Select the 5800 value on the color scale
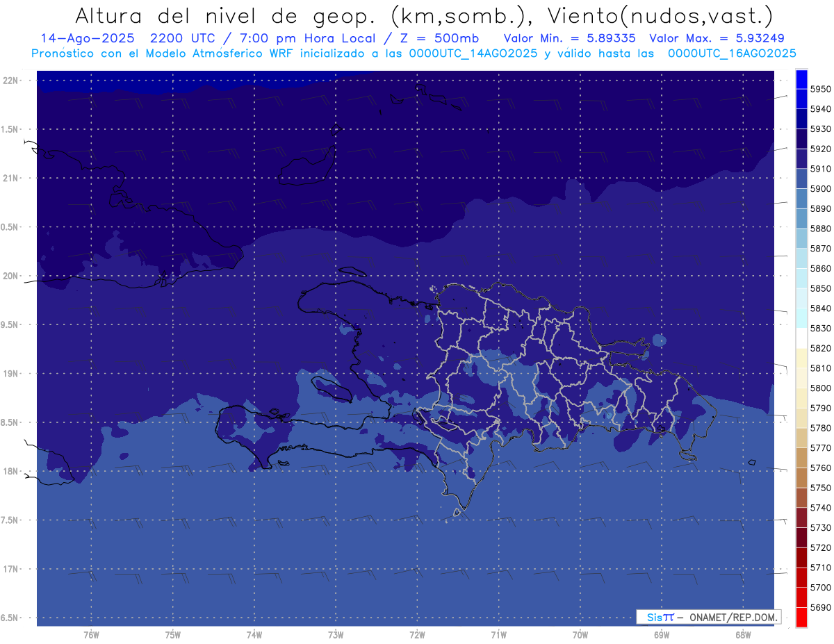 point(820,388)
